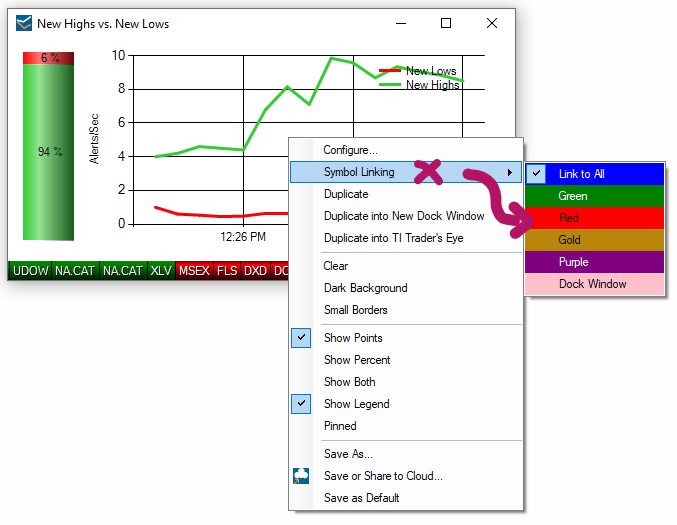Choose Duplicate into TI Trader's Eye
This screenshot has width=677, height=525.
click(x=393, y=238)
